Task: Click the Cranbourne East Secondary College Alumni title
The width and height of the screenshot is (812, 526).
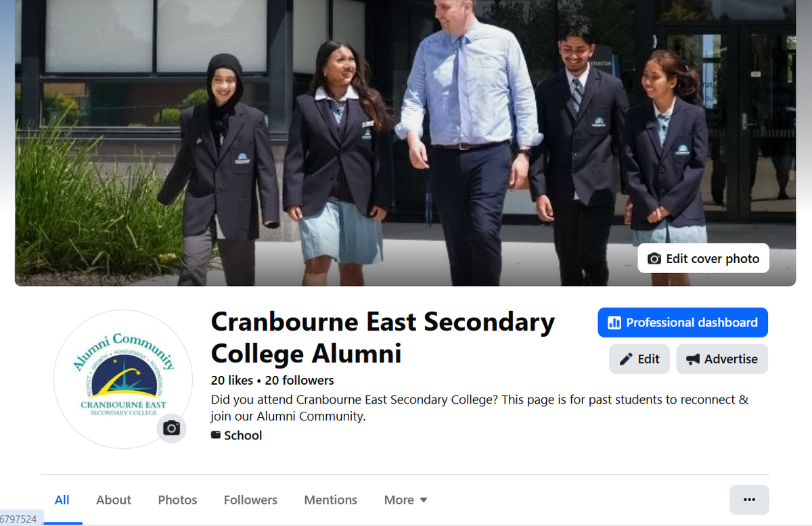Action: click(x=383, y=337)
